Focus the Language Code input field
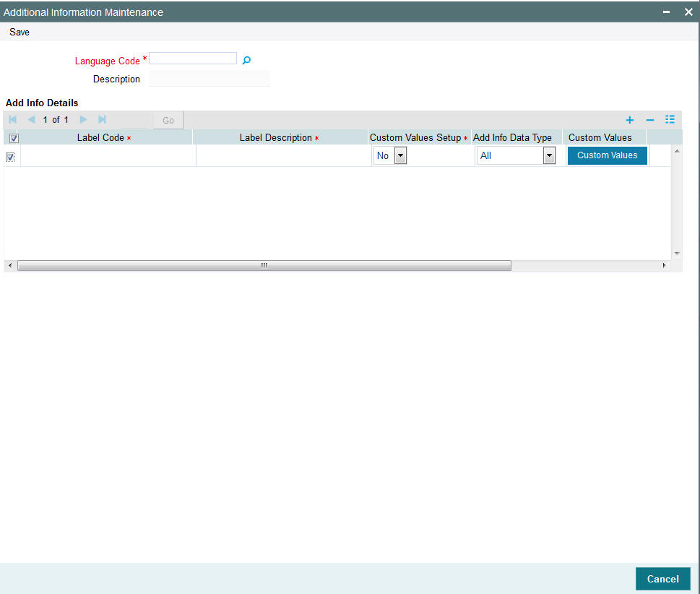Image resolution: width=700 pixels, height=594 pixels. (x=193, y=59)
